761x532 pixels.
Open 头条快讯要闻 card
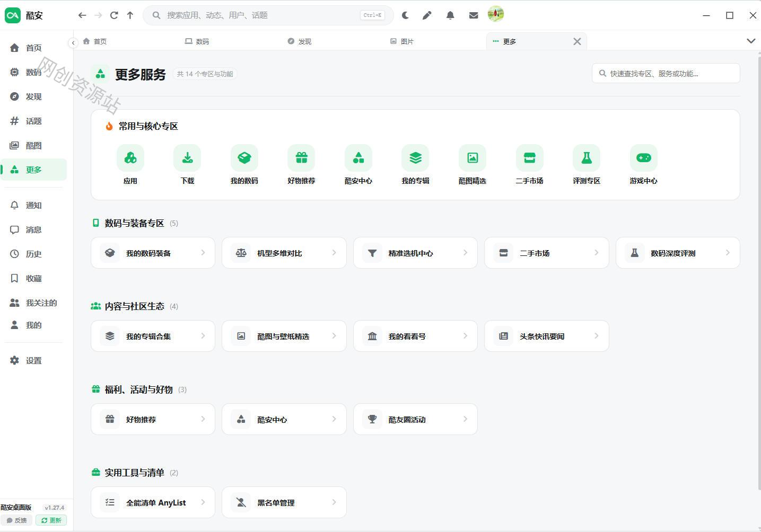[x=547, y=336]
